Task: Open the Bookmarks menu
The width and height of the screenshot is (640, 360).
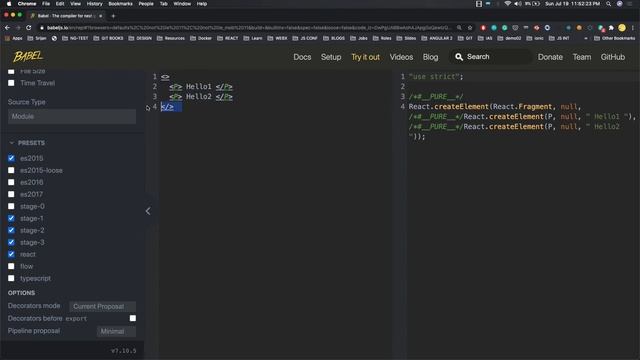Action: (120, 4)
